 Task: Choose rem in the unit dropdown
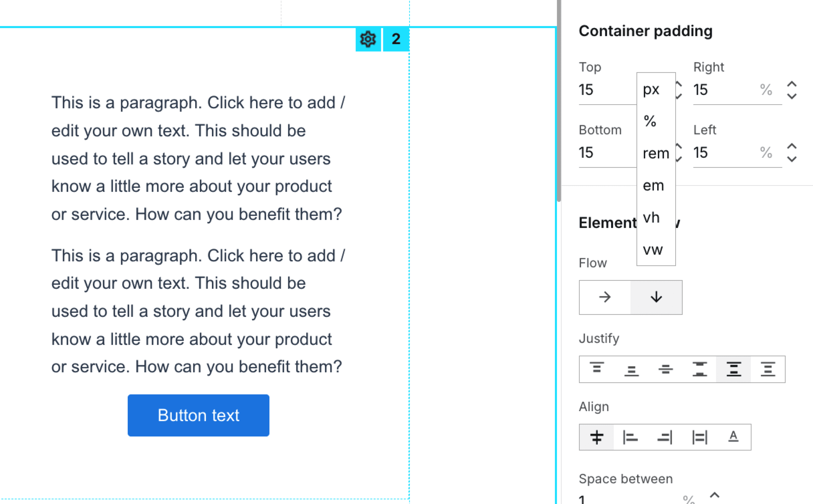(656, 153)
